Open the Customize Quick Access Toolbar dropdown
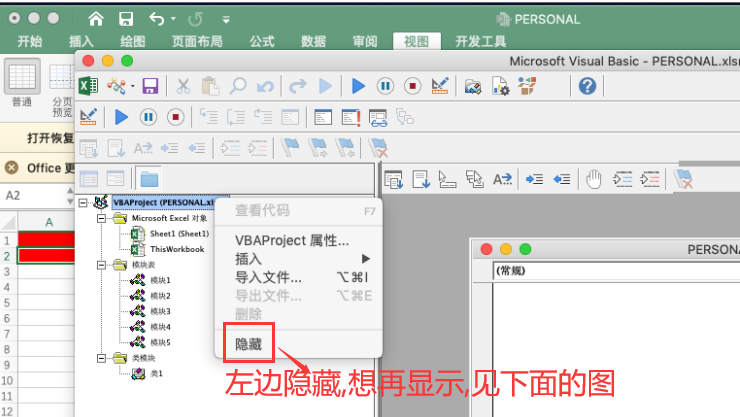Screen dimensions: 740x417 pos(226,19)
